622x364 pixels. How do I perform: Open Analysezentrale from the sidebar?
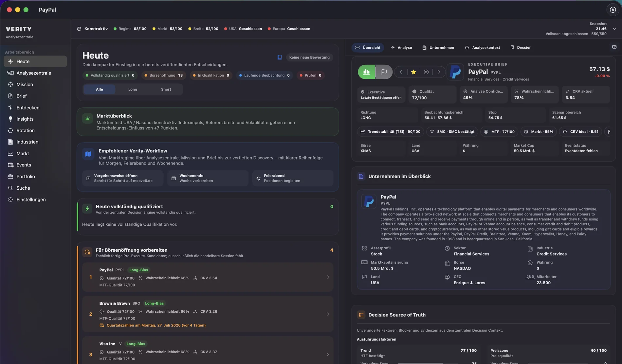[x=35, y=73]
